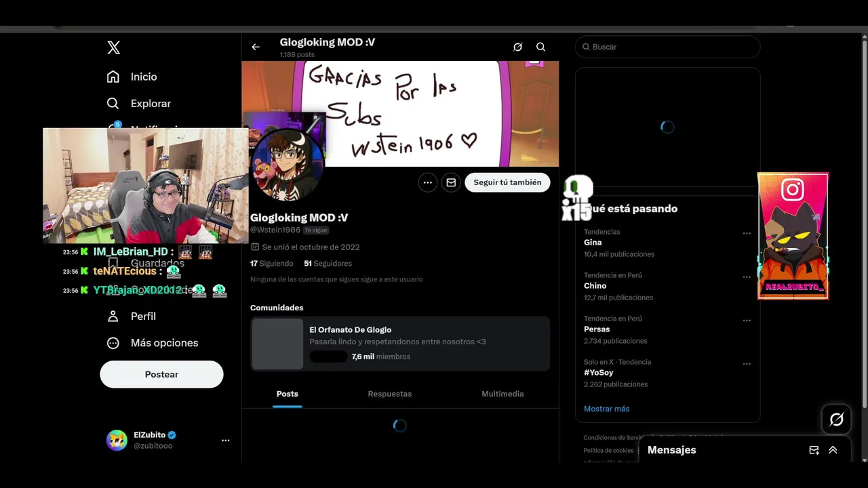Open options dots for Gina trend
Viewport: 868px width, 488px height.
coord(747,233)
